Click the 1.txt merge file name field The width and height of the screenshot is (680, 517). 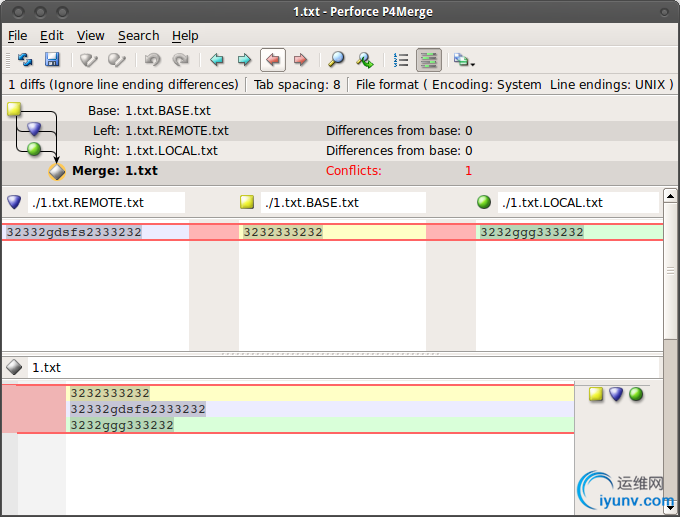(x=343, y=367)
